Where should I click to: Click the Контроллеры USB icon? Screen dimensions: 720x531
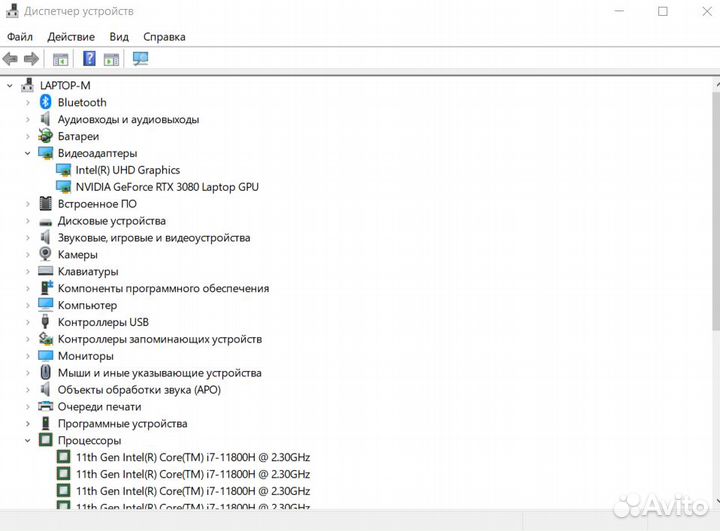pos(46,322)
